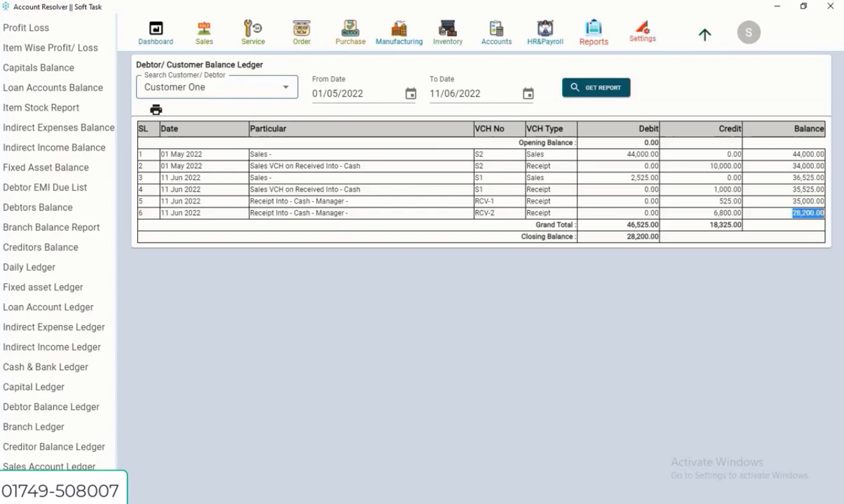Open the Dashboard module
This screenshot has width=844, height=504.
coord(155,32)
